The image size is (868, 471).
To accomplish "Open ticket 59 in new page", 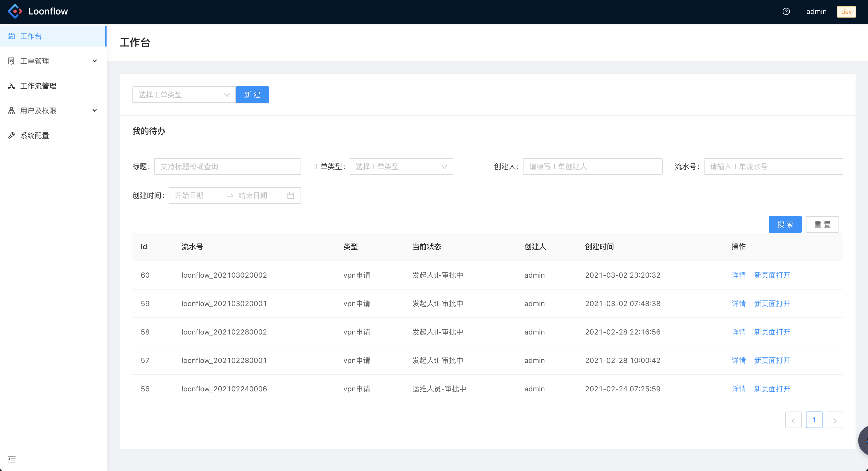I will 772,304.
